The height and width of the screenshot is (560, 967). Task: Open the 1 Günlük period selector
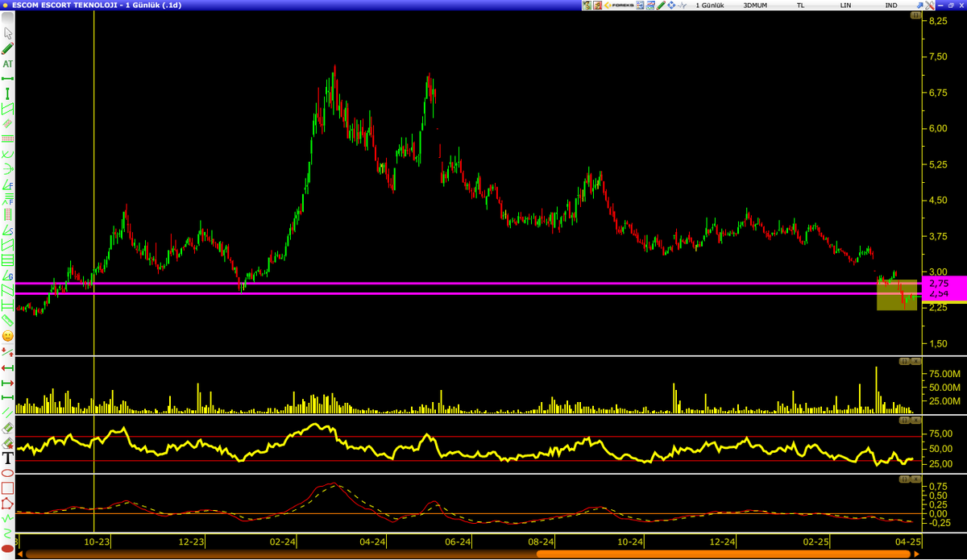point(710,6)
